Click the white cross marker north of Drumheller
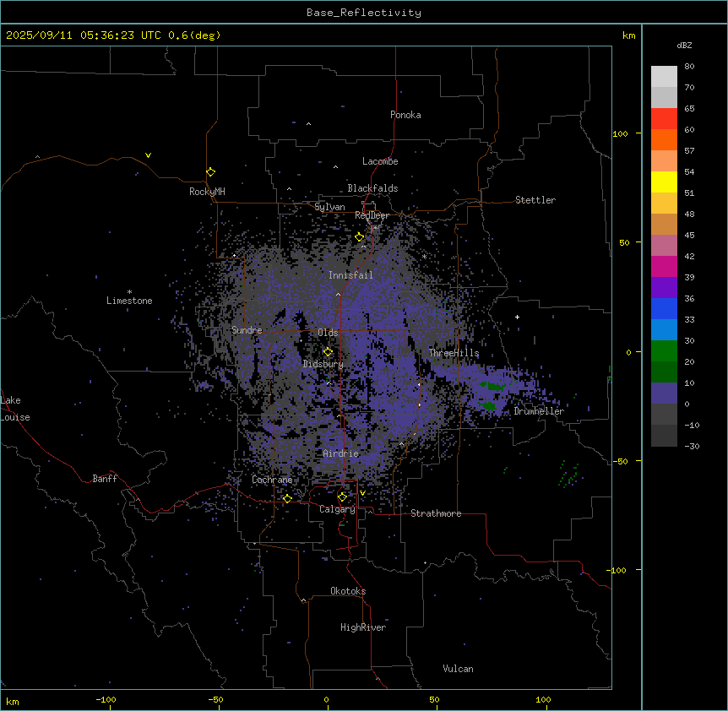This screenshot has width=728, height=711. (x=517, y=317)
